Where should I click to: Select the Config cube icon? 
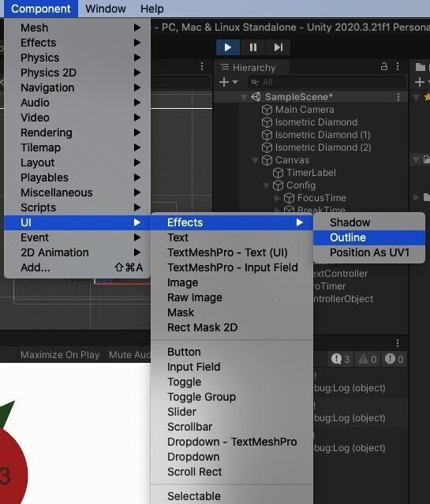pos(278,185)
